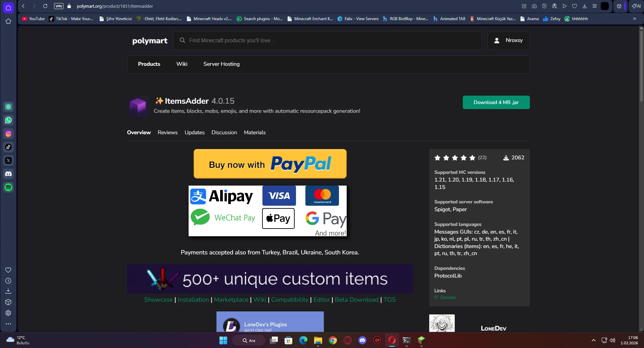Open the AI assistant button
644x348 pixels.
click(x=636, y=6)
